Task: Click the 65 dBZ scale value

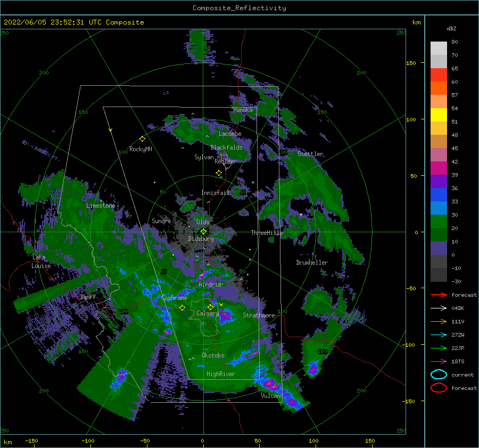Action: 455,69
